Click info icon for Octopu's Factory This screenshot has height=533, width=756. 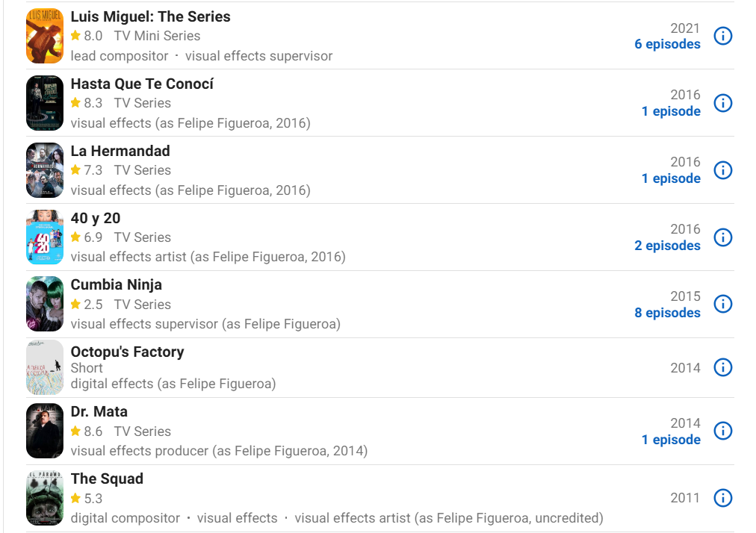click(722, 368)
